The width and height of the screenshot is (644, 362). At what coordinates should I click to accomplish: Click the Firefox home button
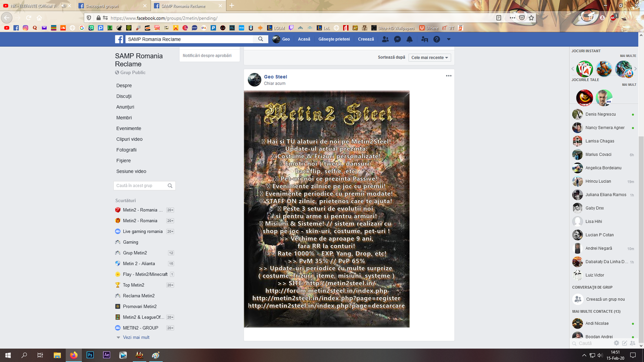[x=39, y=18]
